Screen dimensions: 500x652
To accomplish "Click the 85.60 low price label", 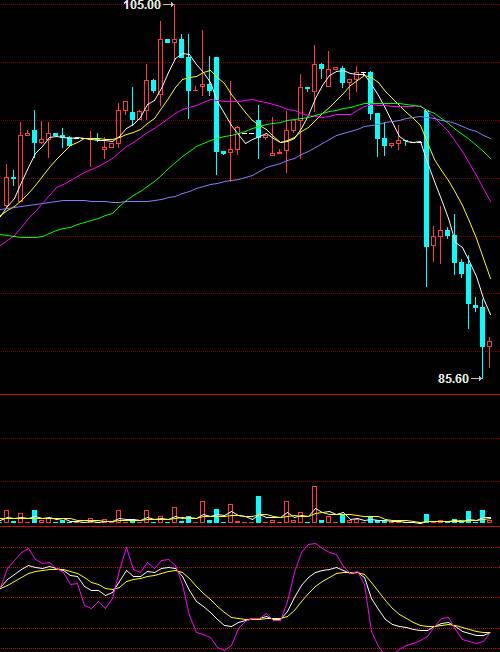I will (453, 378).
